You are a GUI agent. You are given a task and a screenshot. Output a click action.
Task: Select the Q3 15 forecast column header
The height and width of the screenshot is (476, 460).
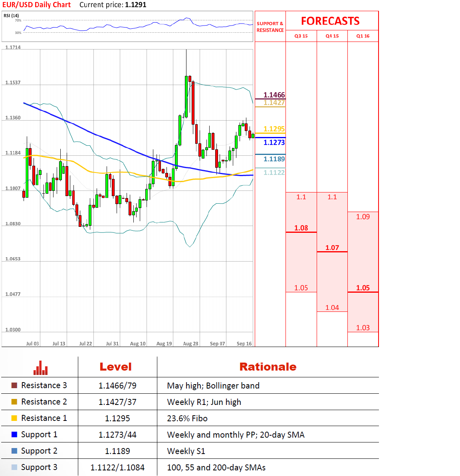pyautogui.click(x=301, y=36)
